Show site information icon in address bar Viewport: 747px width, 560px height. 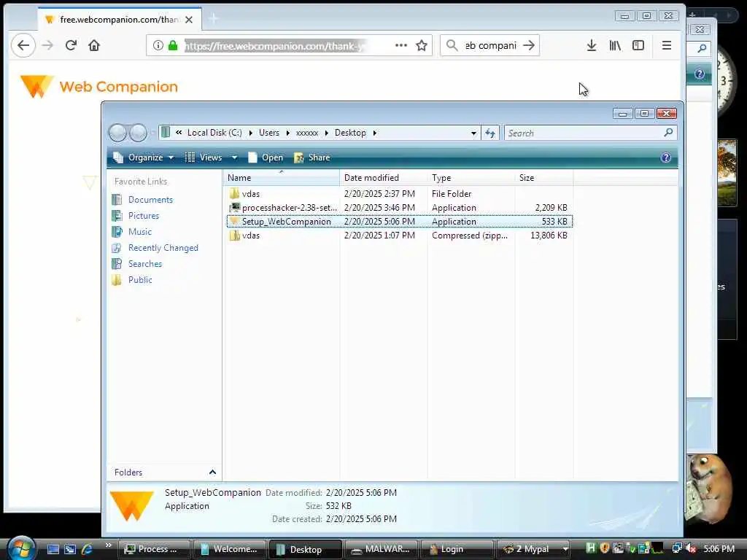[158, 46]
